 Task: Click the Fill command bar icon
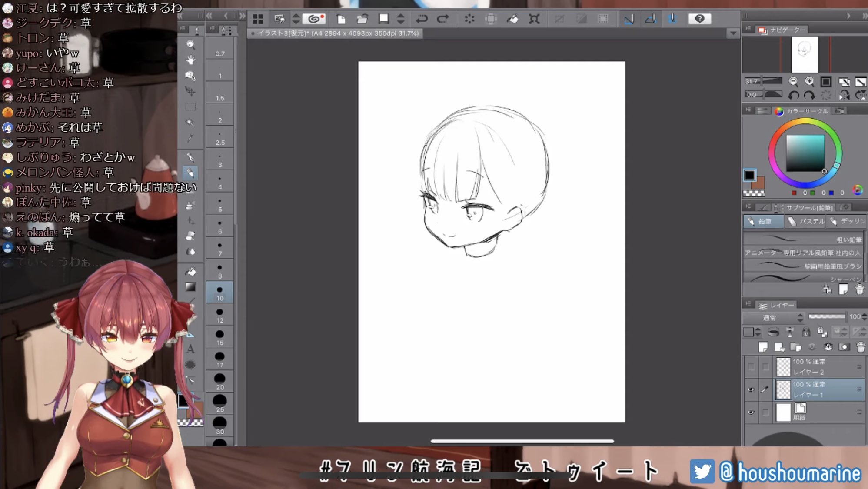click(512, 19)
